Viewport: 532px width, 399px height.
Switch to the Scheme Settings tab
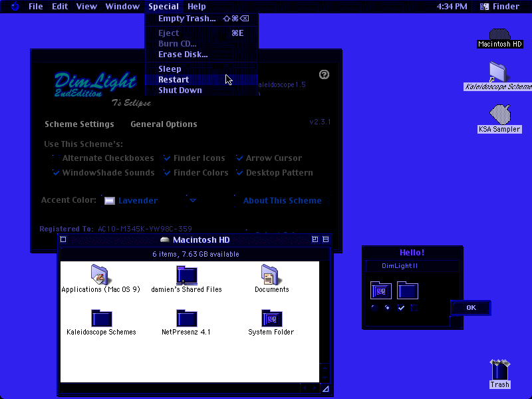point(79,124)
